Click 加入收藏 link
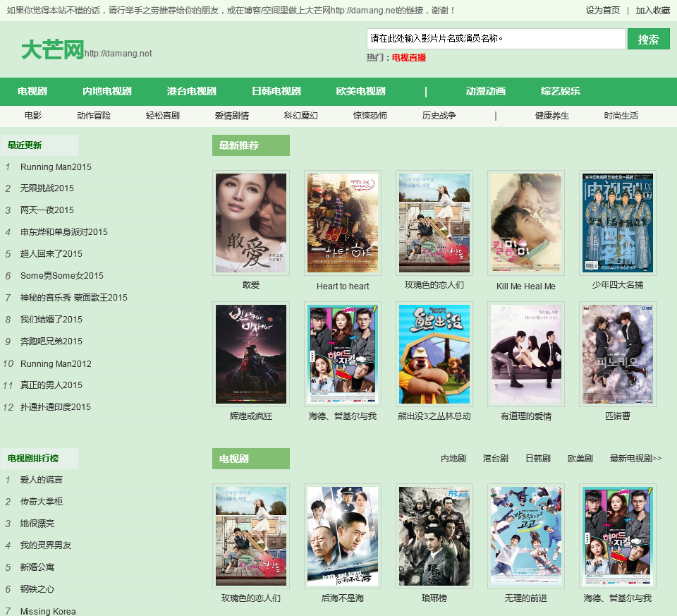This screenshot has height=616, width=677. pyautogui.click(x=652, y=11)
